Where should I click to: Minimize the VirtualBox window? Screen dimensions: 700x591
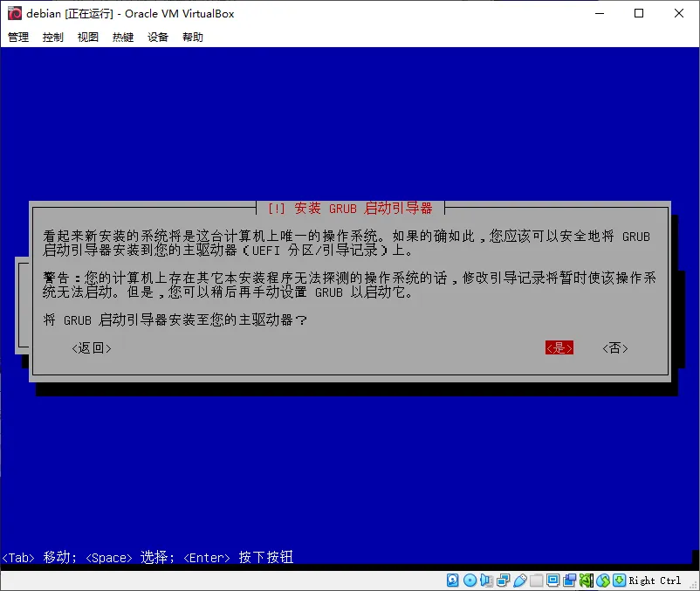(x=600, y=13)
